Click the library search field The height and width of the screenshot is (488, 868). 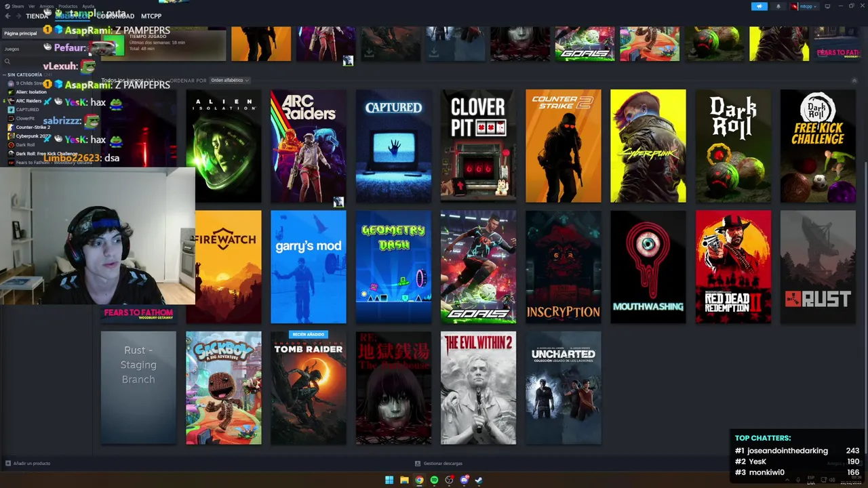[47, 62]
